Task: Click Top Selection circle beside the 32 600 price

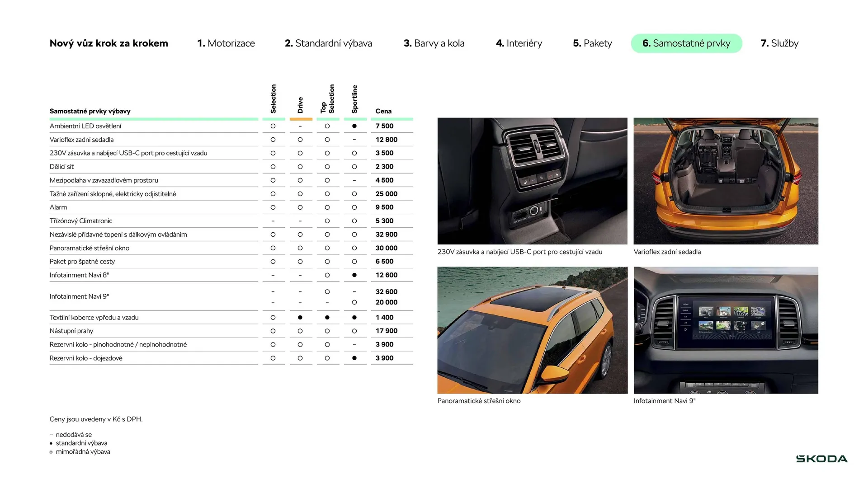Action: pyautogui.click(x=327, y=292)
